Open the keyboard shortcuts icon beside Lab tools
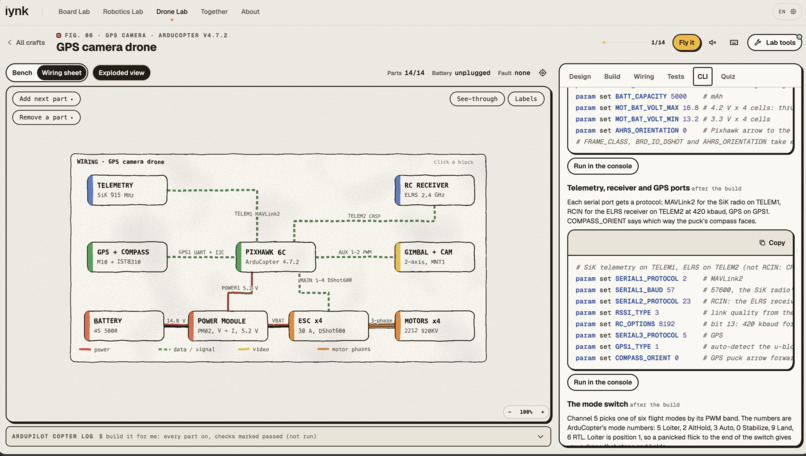The width and height of the screenshot is (806, 456). (734, 43)
